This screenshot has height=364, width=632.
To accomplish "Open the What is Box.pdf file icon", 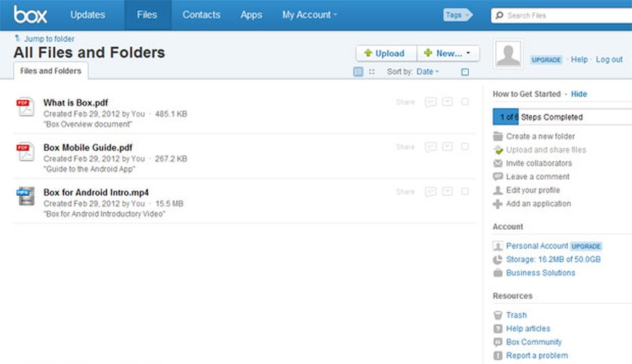I will click(x=26, y=107).
